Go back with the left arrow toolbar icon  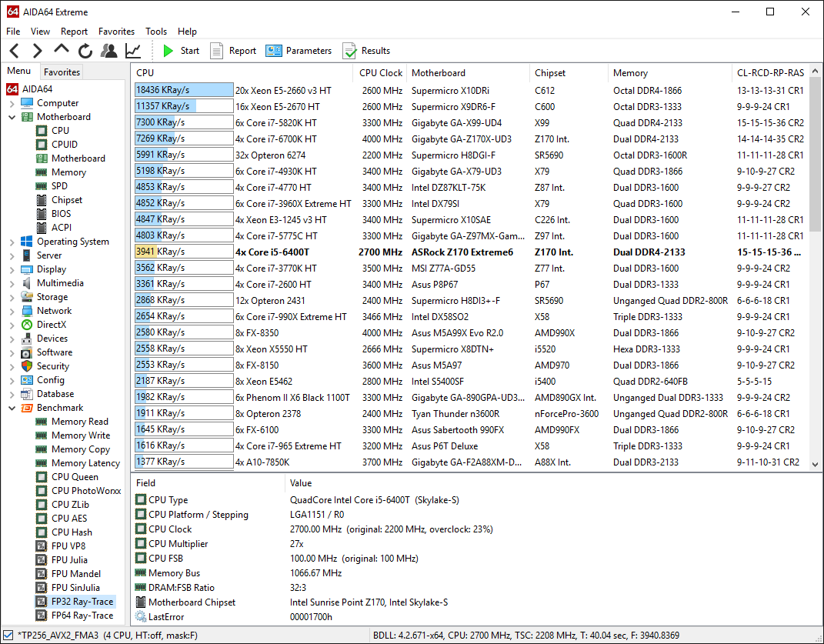(15, 51)
